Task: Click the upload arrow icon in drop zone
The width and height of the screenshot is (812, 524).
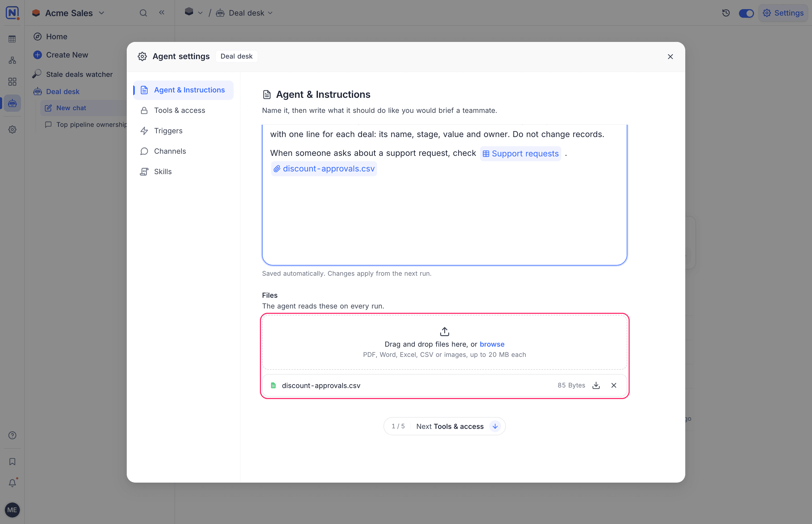Action: pos(444,331)
